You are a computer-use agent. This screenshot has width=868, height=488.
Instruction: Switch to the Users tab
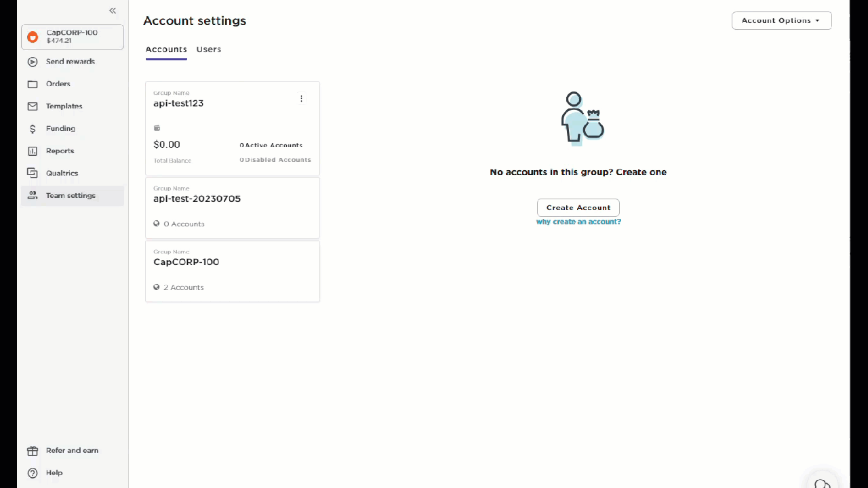click(x=208, y=49)
